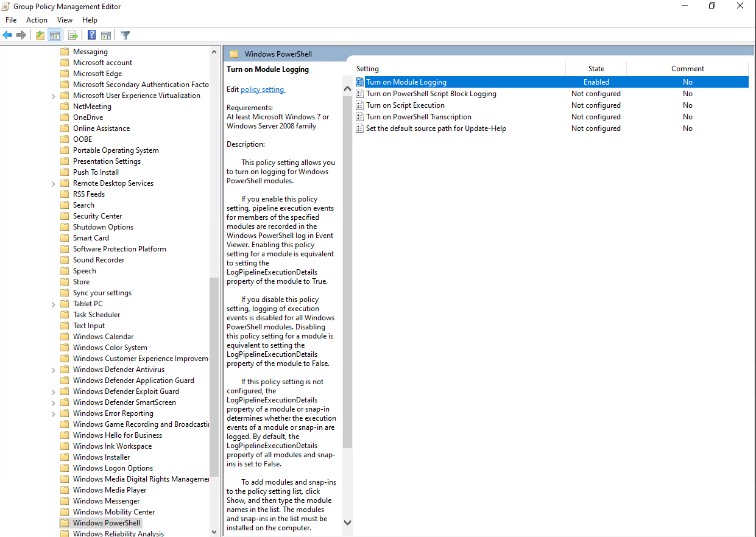The image size is (756, 537).
Task: Click the Back arrow in the toolbar
Action: 8,35
